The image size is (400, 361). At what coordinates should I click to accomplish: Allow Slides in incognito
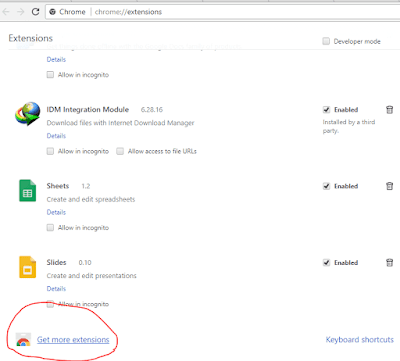(x=50, y=304)
